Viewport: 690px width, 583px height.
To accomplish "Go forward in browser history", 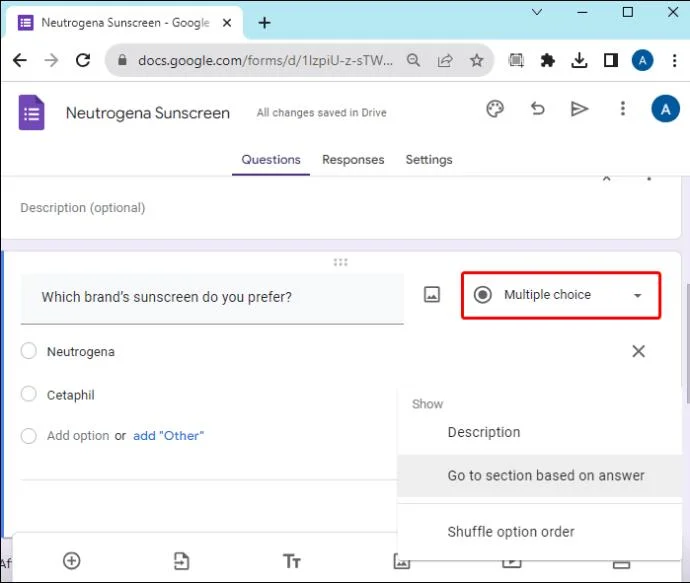I will [x=51, y=60].
